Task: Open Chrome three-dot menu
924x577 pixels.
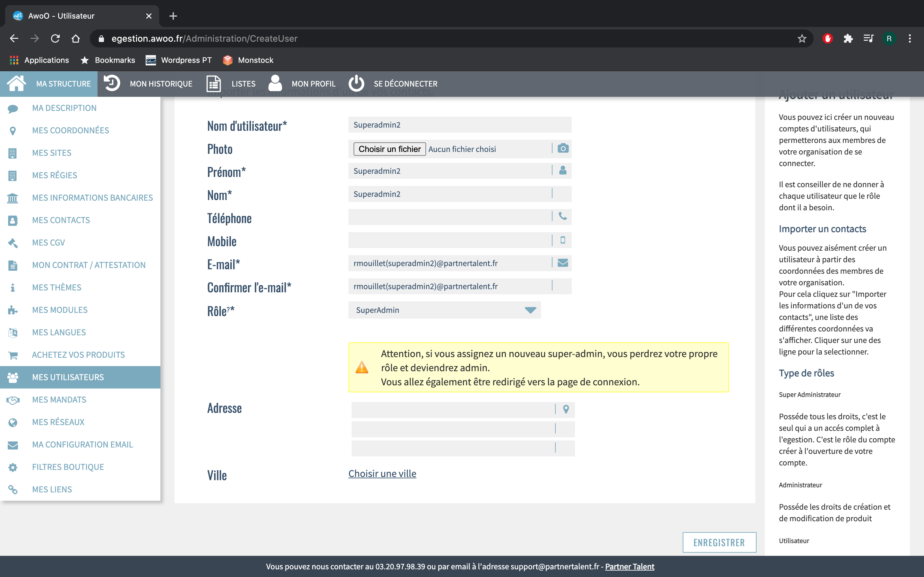Action: 910,38
